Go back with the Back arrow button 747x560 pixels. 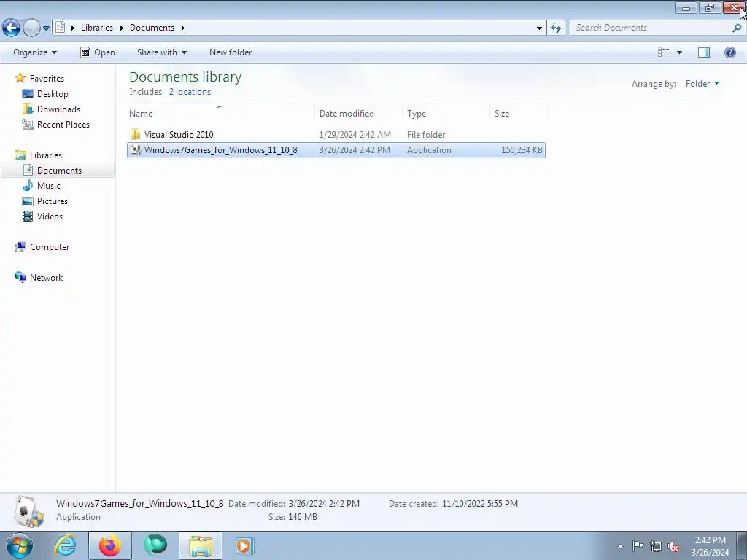(11, 28)
